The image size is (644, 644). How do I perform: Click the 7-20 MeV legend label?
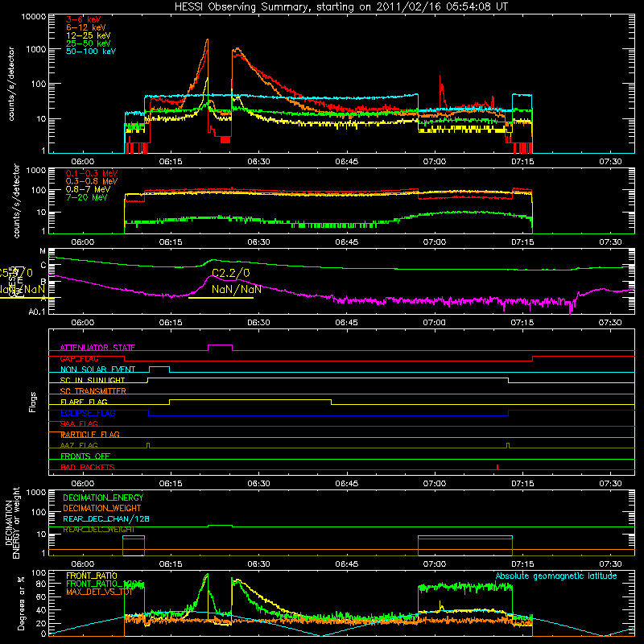tap(86, 197)
